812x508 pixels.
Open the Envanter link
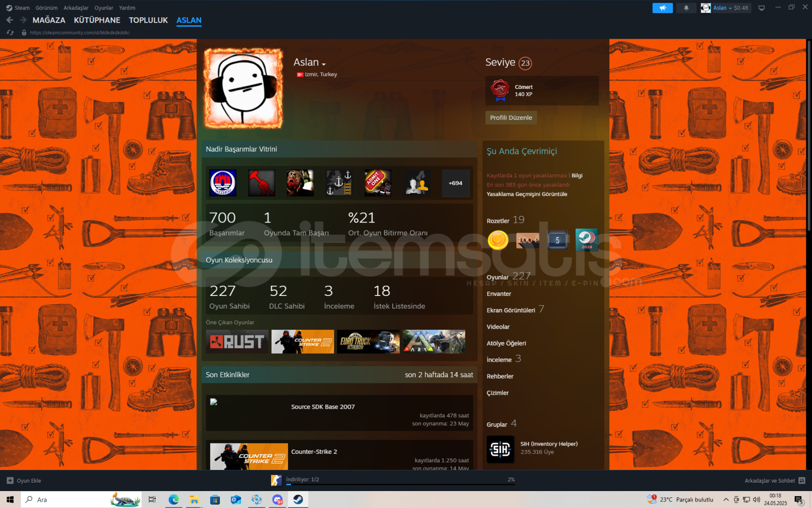(x=499, y=294)
